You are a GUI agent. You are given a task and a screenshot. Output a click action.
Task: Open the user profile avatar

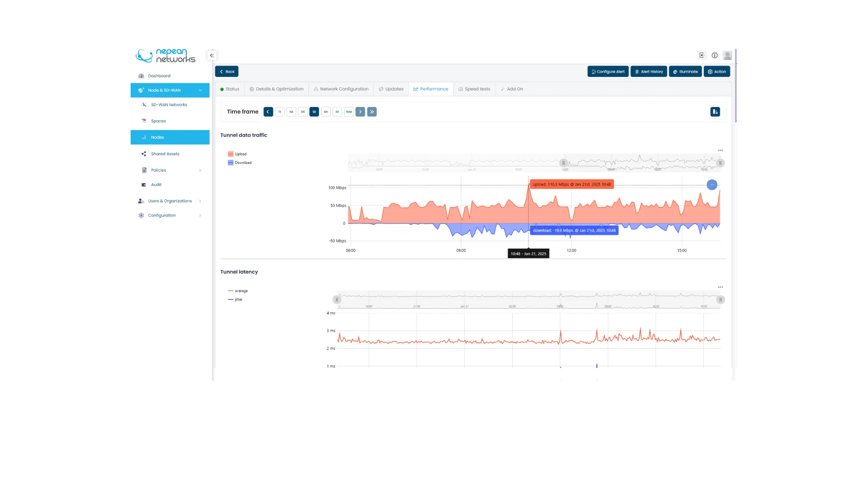(727, 55)
